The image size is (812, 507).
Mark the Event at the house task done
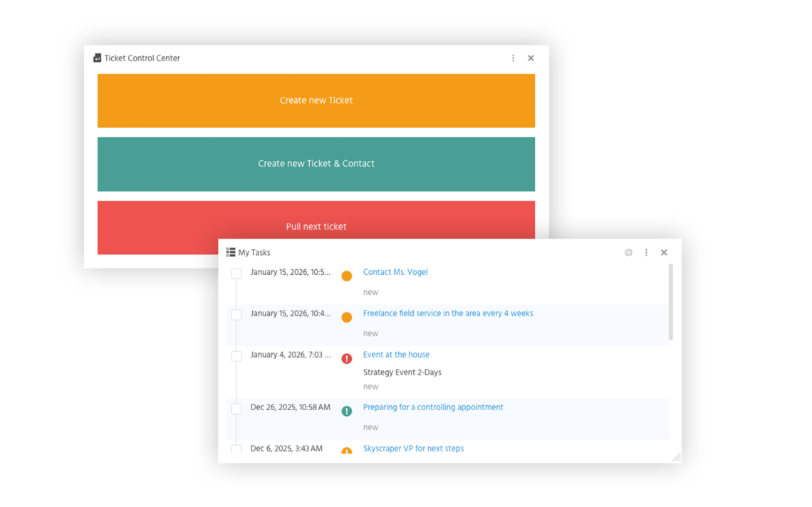pyautogui.click(x=236, y=356)
